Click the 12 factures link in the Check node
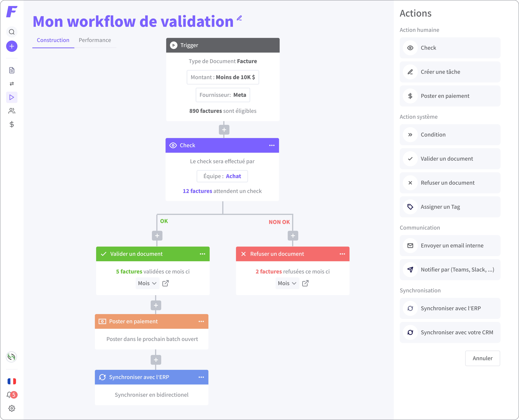 [x=197, y=191]
